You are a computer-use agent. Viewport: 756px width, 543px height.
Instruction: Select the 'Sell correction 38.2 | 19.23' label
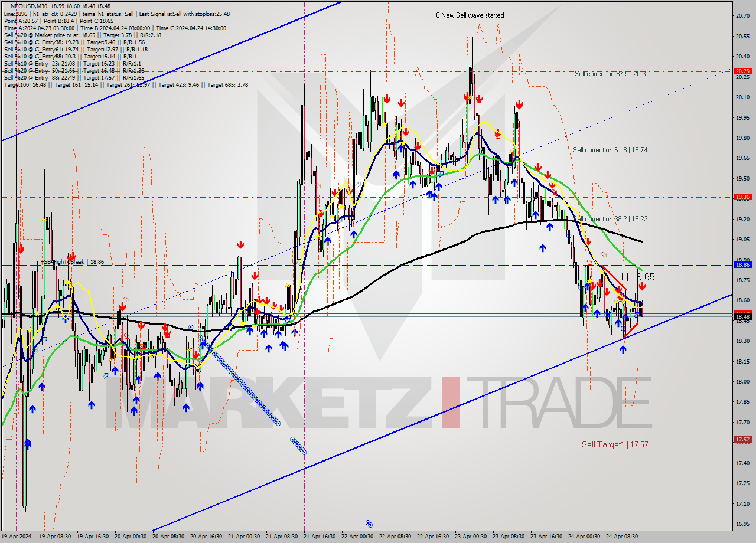(x=610, y=219)
